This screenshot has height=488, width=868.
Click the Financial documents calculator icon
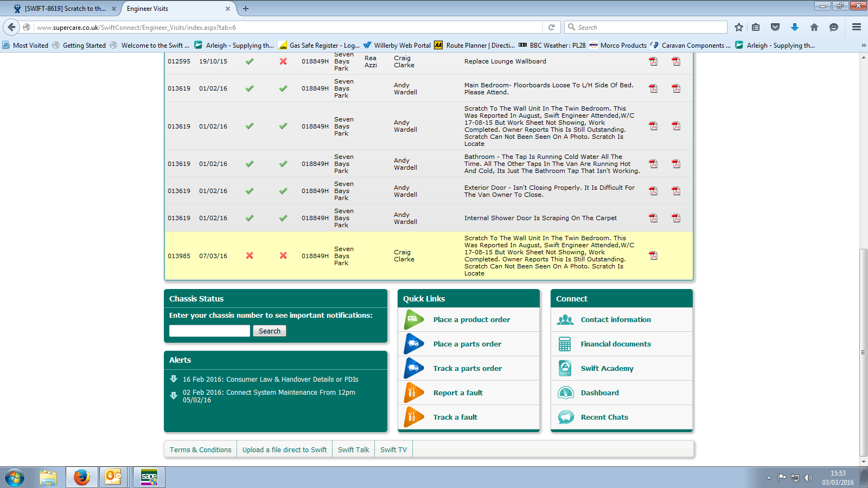[x=565, y=344]
